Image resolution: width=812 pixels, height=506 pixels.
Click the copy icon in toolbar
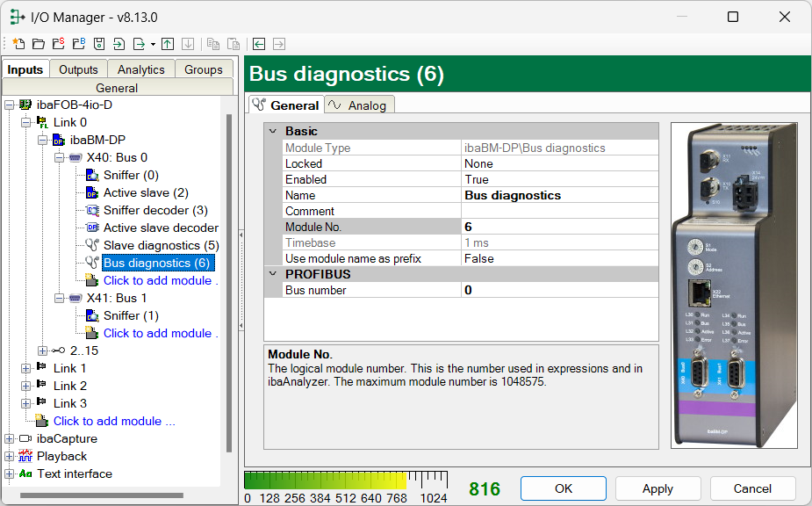click(x=212, y=44)
